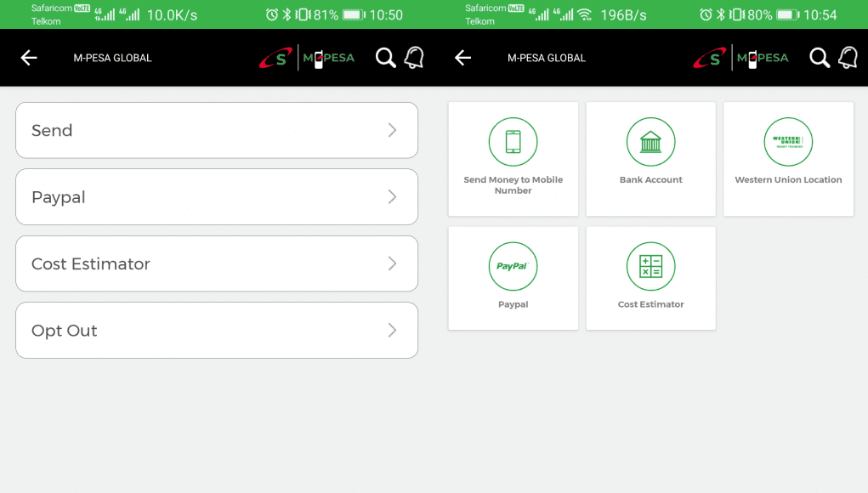Tap the Safaricom logo in left header

(275, 58)
